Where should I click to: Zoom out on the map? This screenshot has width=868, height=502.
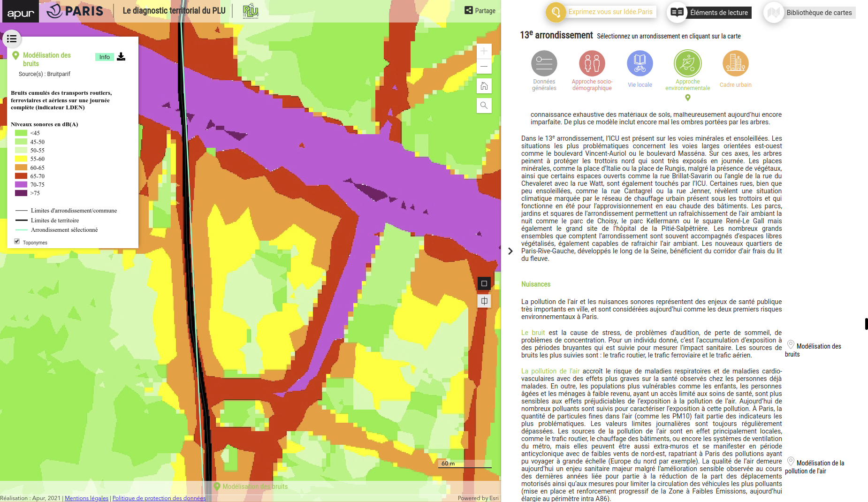484,67
